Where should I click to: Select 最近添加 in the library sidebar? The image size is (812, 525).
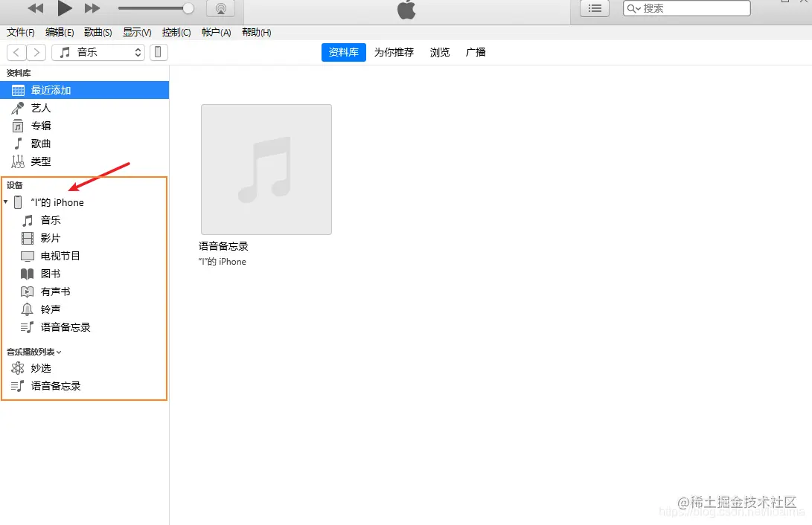84,90
